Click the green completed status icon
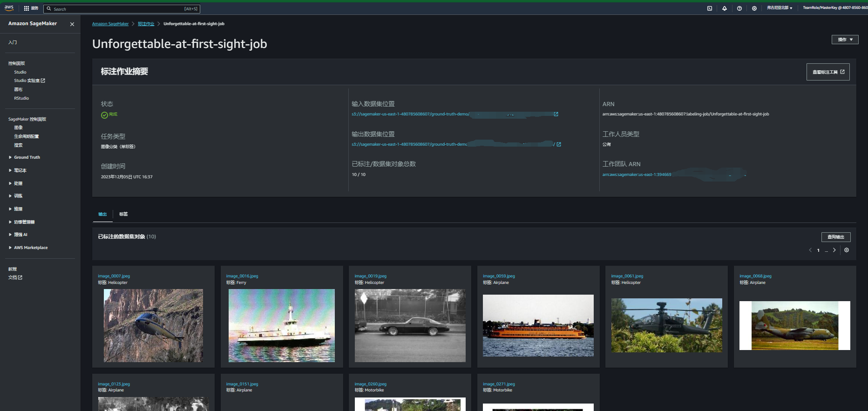Viewport: 868px width, 411px height. (x=104, y=115)
